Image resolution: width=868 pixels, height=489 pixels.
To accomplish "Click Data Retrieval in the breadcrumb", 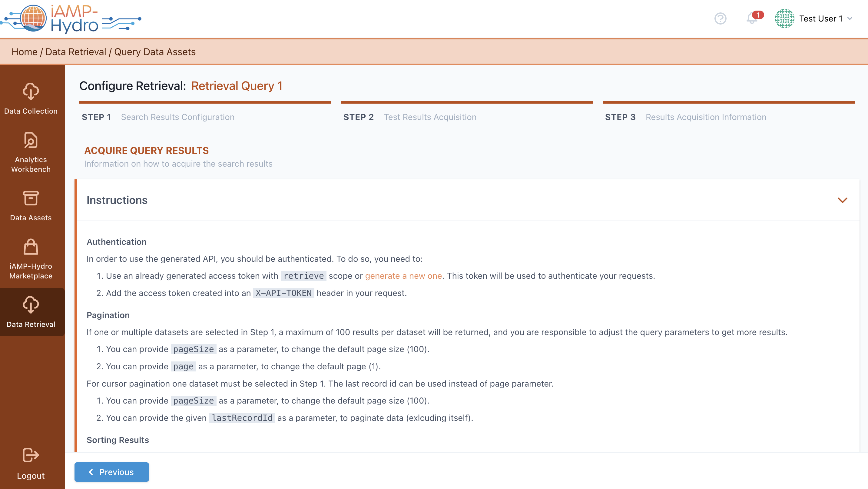I will (x=75, y=52).
